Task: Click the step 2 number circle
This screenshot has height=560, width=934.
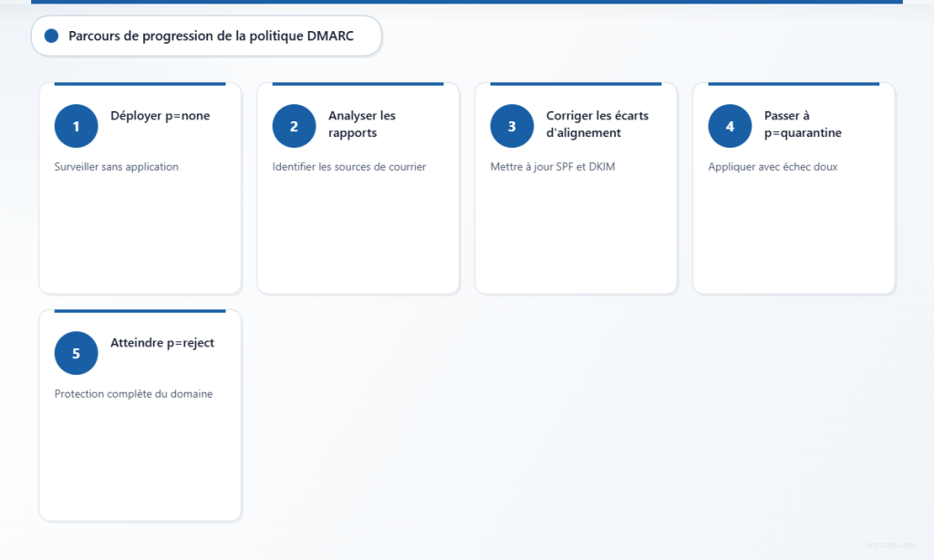Action: tap(295, 126)
